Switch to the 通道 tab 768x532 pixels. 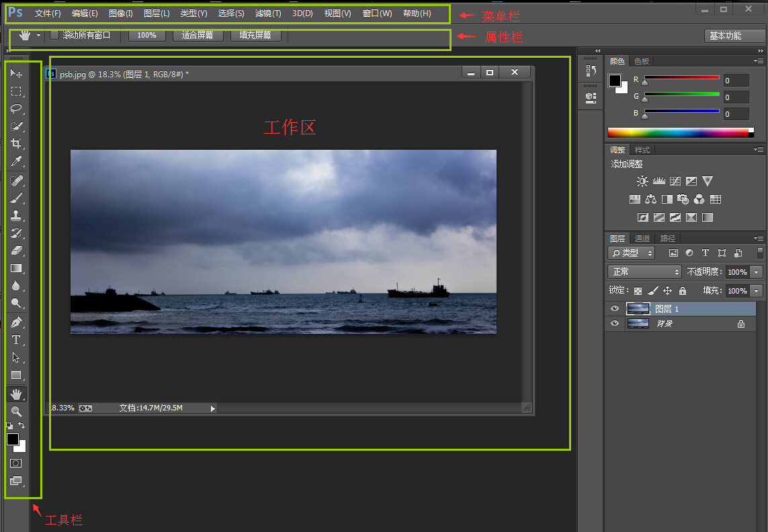(x=642, y=238)
